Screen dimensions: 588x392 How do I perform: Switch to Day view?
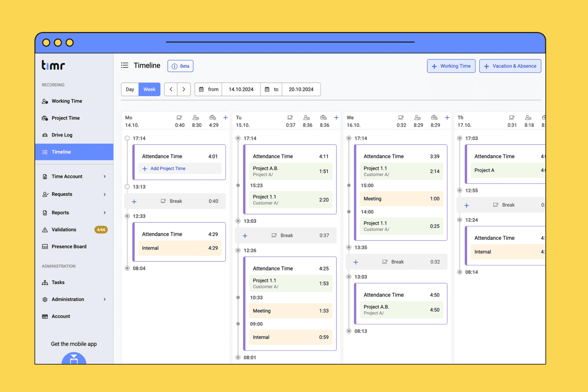point(130,89)
